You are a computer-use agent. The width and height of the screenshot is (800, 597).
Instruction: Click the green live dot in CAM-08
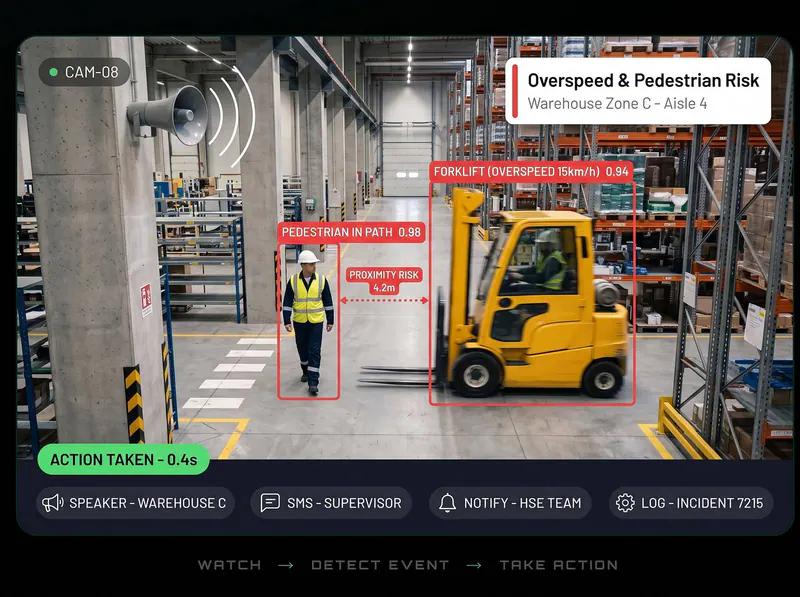(x=53, y=72)
